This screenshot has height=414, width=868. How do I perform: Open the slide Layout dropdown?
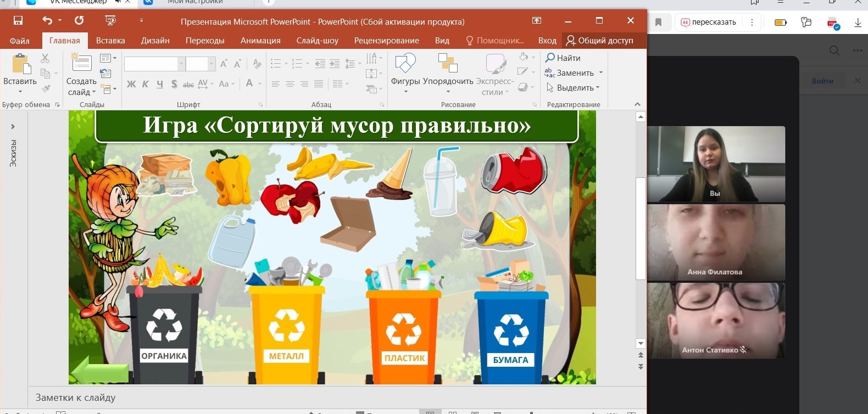[x=108, y=58]
